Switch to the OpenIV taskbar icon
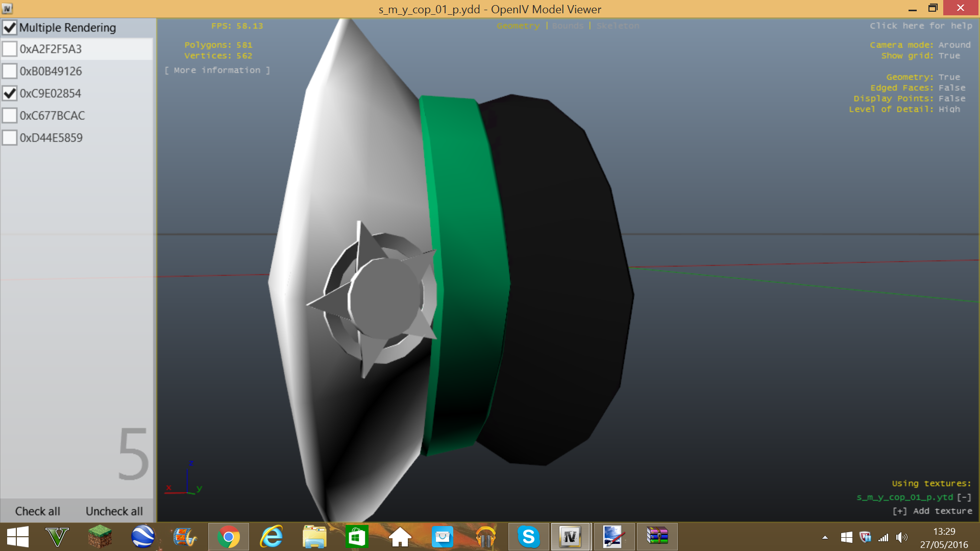The width and height of the screenshot is (980, 551). 570,537
